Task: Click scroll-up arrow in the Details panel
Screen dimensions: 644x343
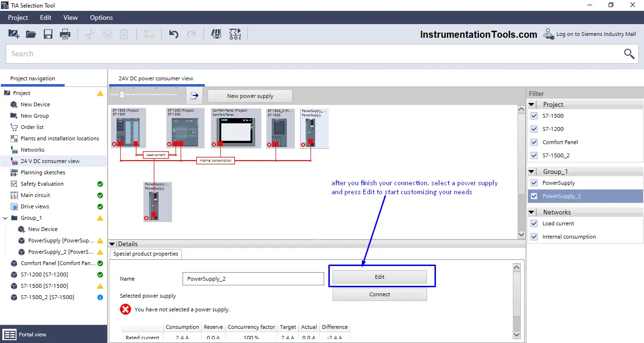Action: click(x=517, y=268)
